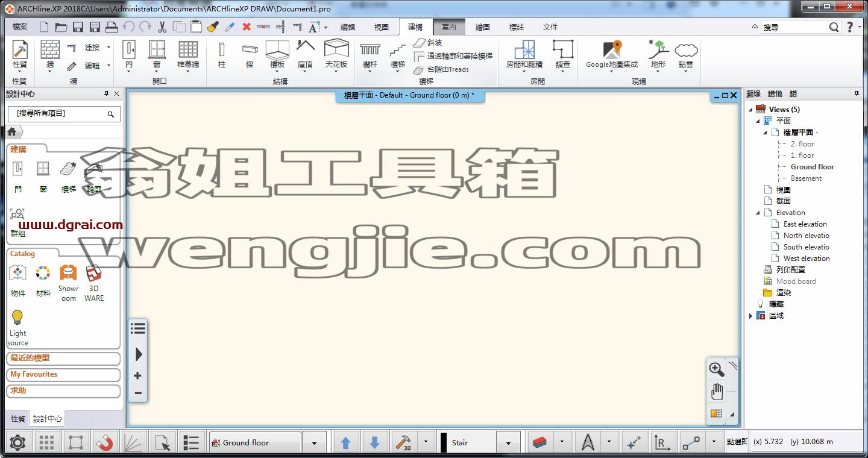The height and width of the screenshot is (458, 868).
Task: Open the 編輯 dropdown in wall group
Action: tap(109, 65)
